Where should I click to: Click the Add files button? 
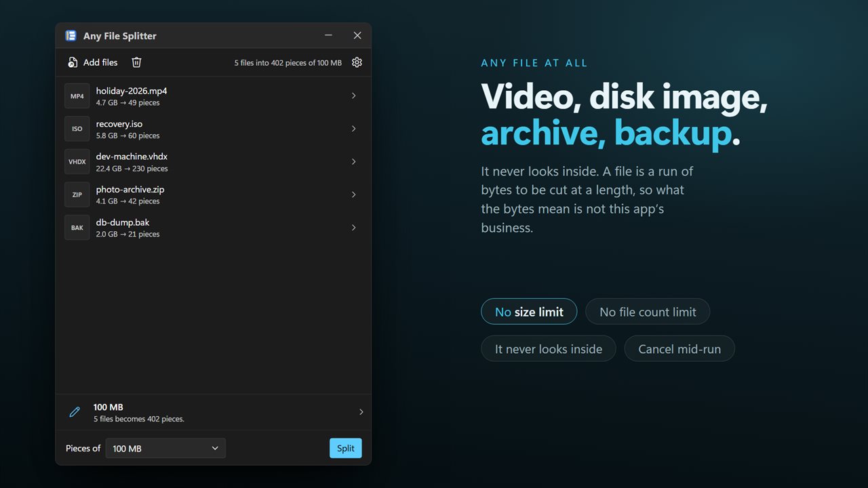click(93, 62)
